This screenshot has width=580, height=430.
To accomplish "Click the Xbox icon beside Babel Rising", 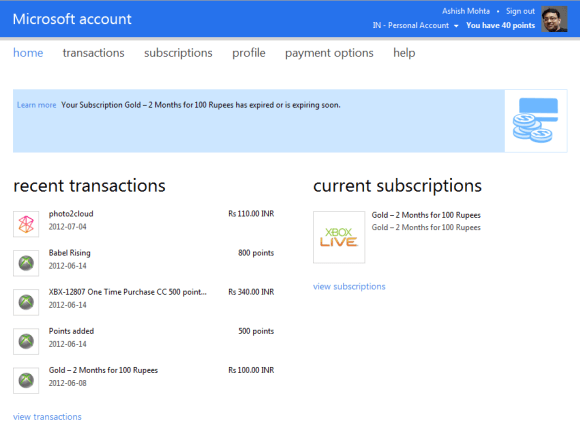I will pos(26,263).
